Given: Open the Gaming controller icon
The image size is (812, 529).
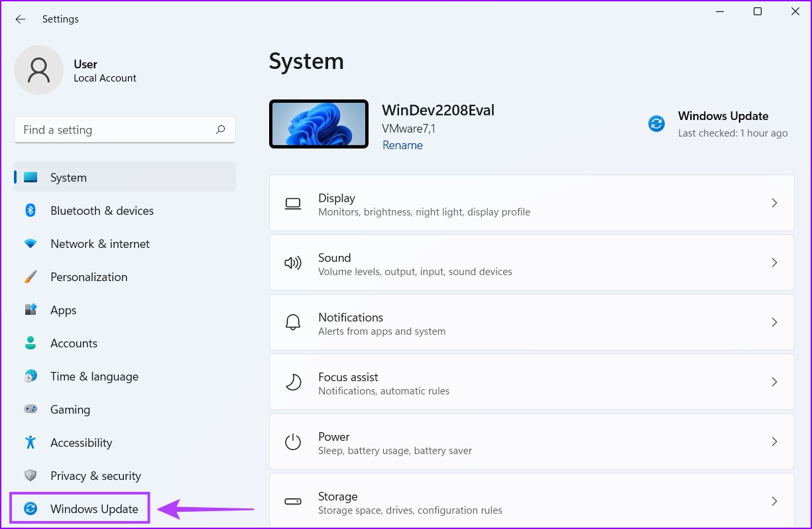Looking at the screenshot, I should click(31, 409).
